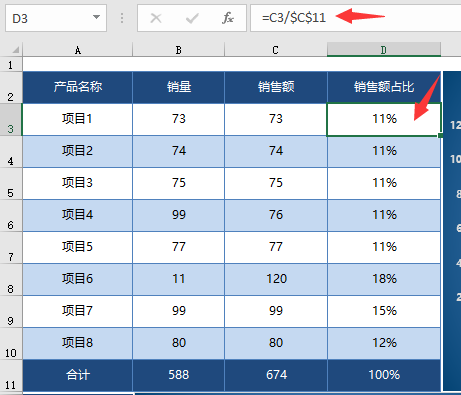Select the total 588 cell
This screenshot has width=461, height=395.
point(179,375)
